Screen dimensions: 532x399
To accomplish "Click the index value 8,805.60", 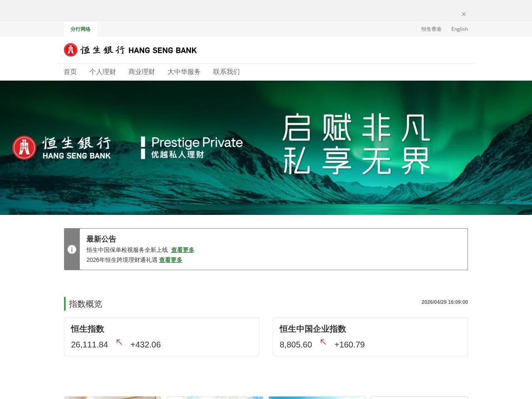I will coord(296,345).
